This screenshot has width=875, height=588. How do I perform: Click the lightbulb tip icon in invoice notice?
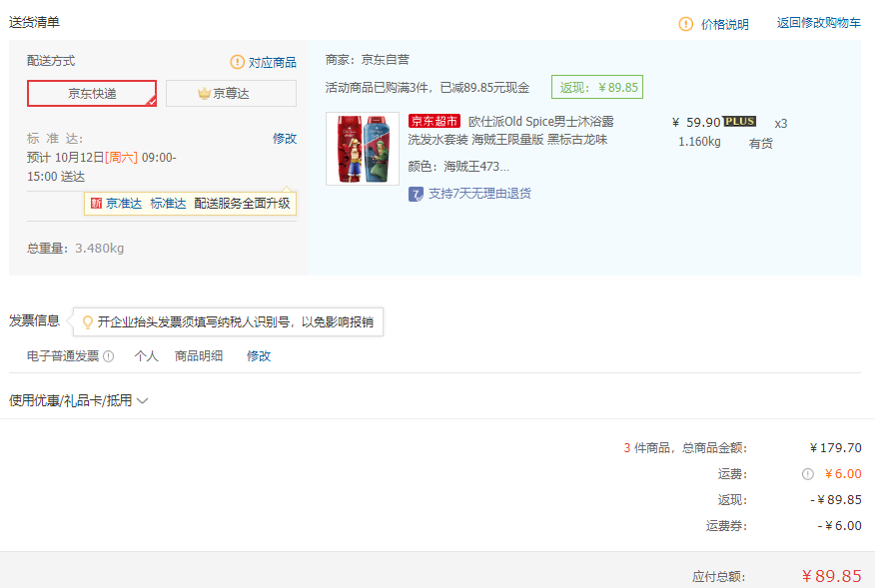(88, 321)
